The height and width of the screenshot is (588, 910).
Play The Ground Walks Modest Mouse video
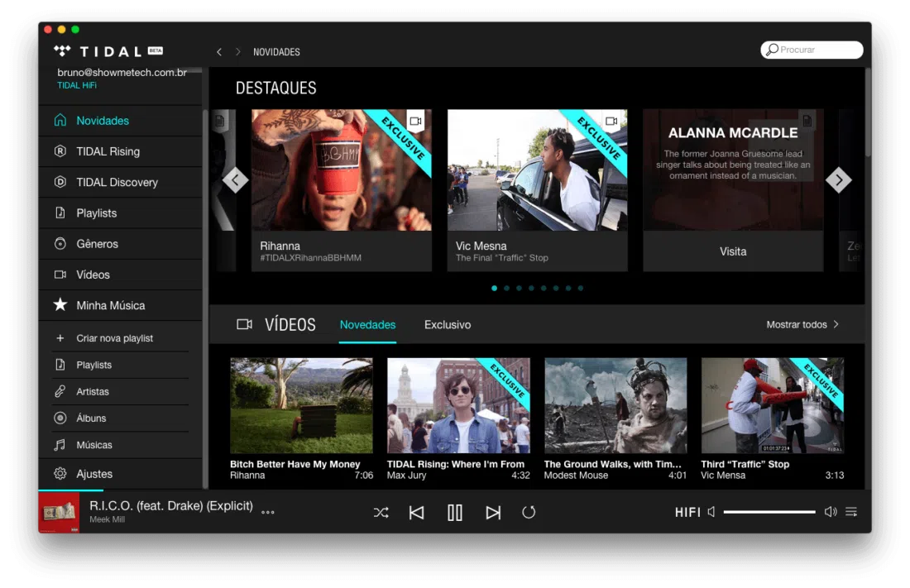click(615, 405)
